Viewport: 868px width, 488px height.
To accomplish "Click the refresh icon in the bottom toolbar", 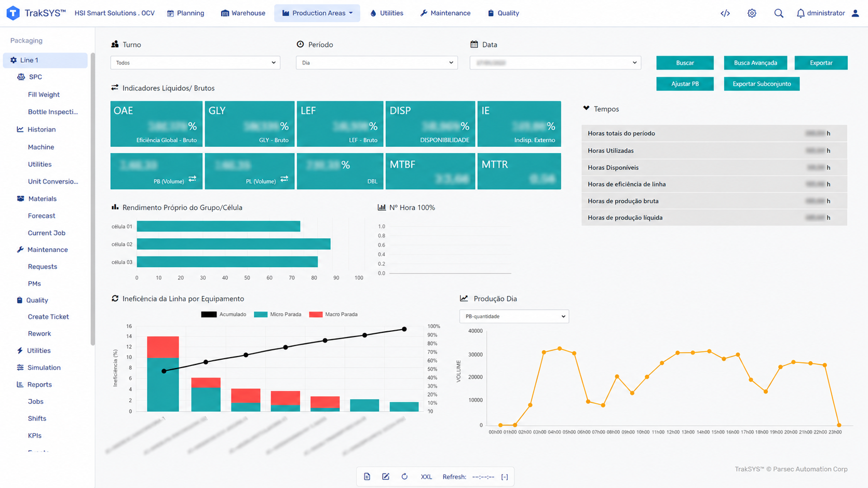I will pyautogui.click(x=404, y=477).
